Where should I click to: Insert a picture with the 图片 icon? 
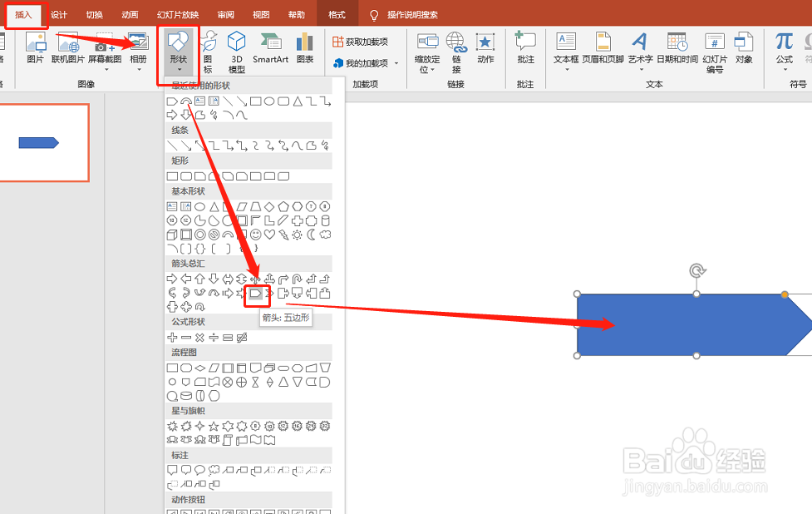(x=35, y=47)
